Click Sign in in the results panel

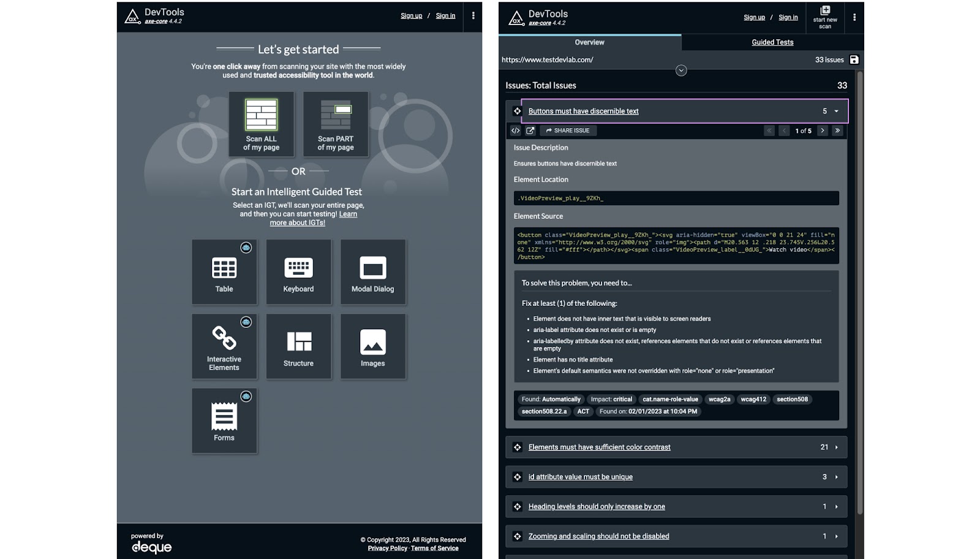point(788,18)
